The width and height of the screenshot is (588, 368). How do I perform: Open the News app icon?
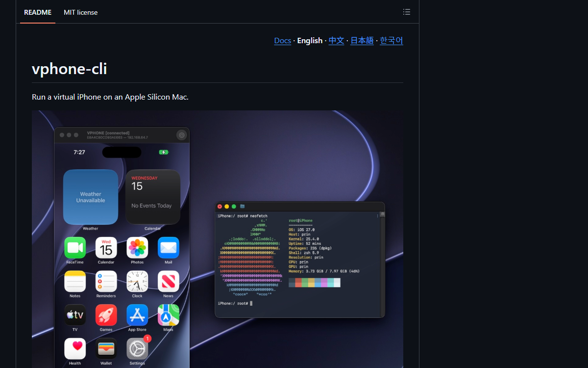tap(169, 281)
